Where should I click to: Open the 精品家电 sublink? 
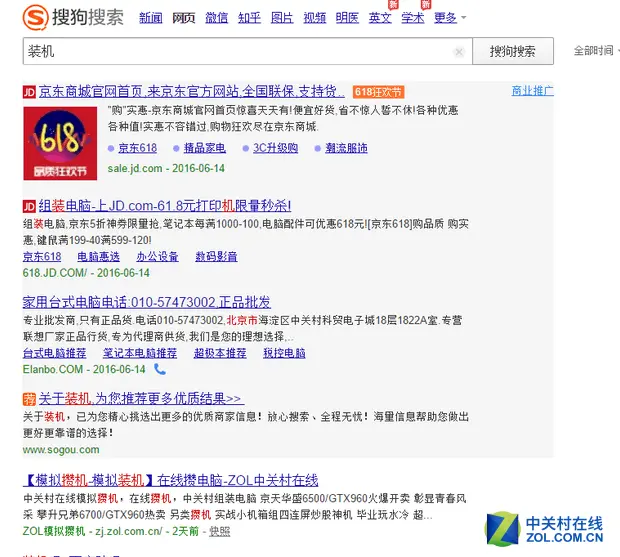coord(205,148)
